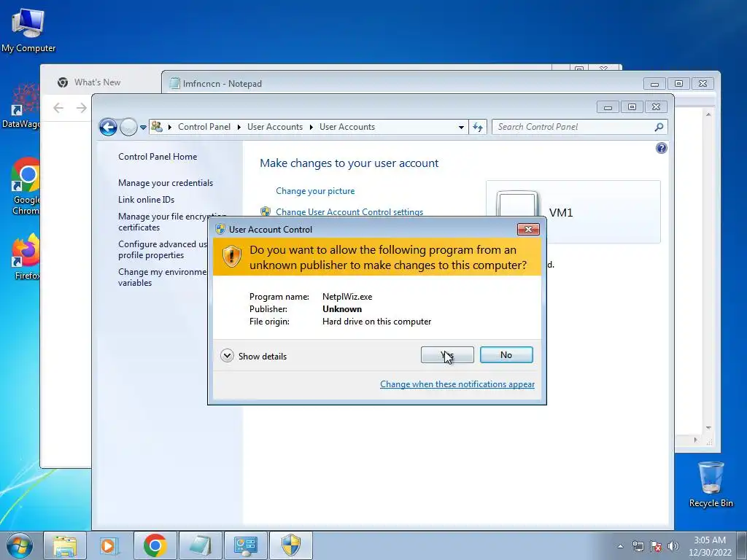Expand arrow after first User Accounts breadcrumb
Image resolution: width=747 pixels, height=560 pixels.
point(311,127)
